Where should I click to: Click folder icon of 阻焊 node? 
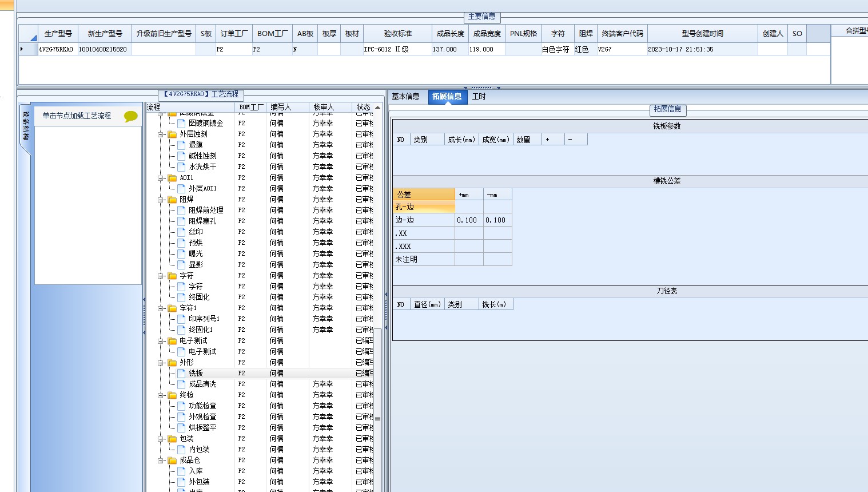pos(172,199)
